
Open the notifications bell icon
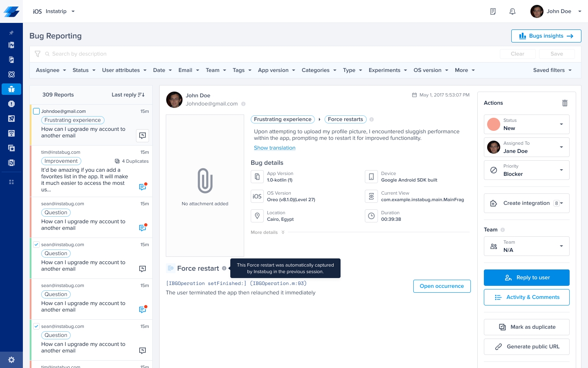[512, 11]
